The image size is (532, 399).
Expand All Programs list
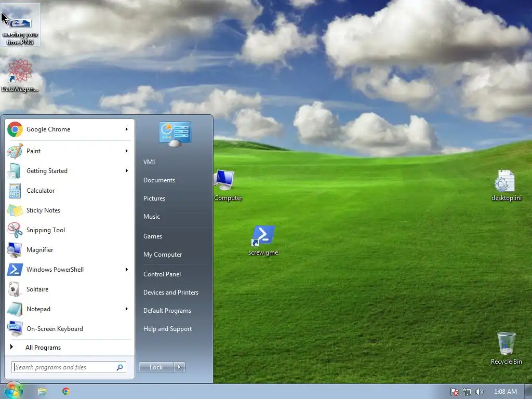[69, 347]
